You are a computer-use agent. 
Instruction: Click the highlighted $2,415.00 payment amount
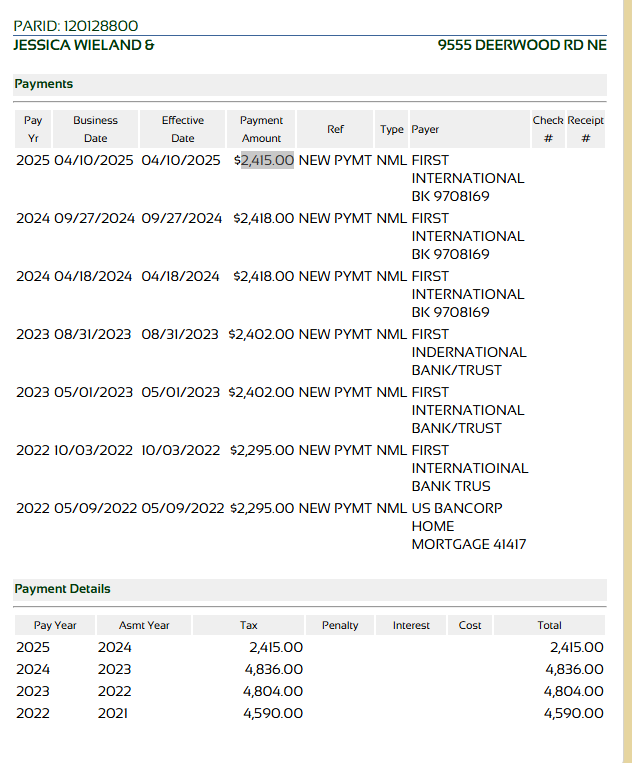pyautogui.click(x=266, y=160)
